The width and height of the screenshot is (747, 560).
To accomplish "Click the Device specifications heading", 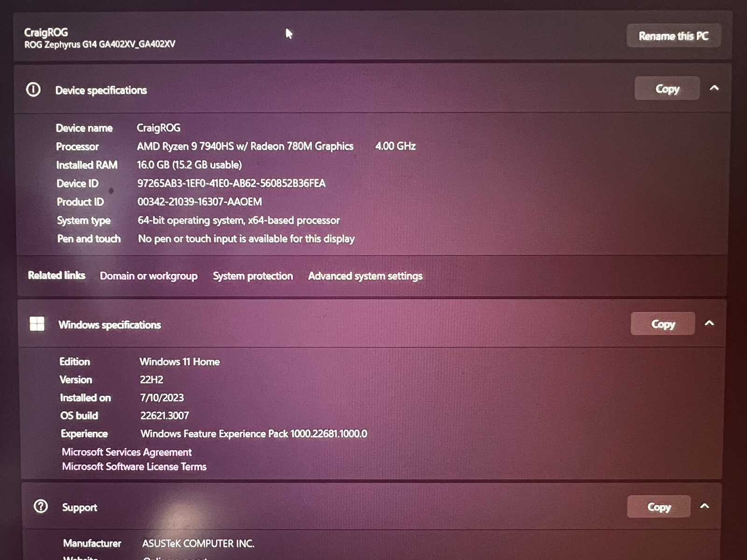I will pyautogui.click(x=101, y=90).
